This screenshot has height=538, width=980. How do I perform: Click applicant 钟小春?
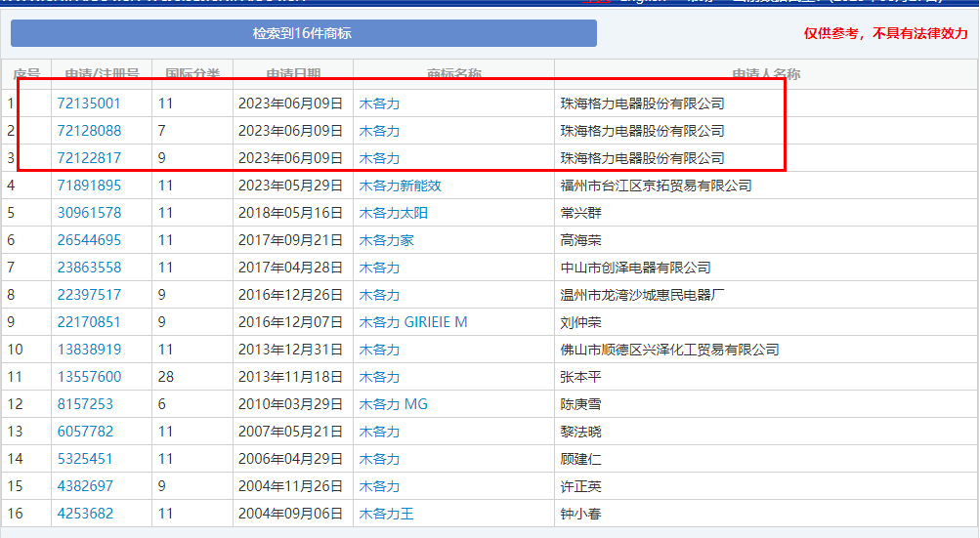pos(581,515)
